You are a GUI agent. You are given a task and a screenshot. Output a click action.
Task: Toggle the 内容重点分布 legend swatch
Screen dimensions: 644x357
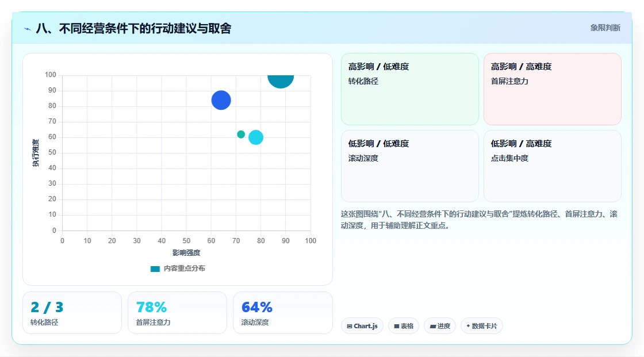click(155, 268)
